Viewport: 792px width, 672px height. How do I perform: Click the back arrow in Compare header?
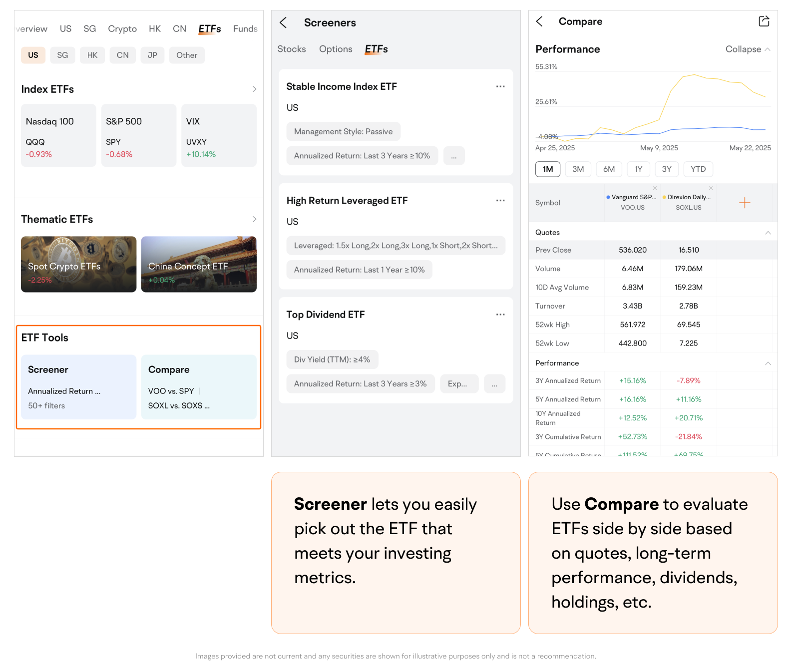[x=539, y=21]
